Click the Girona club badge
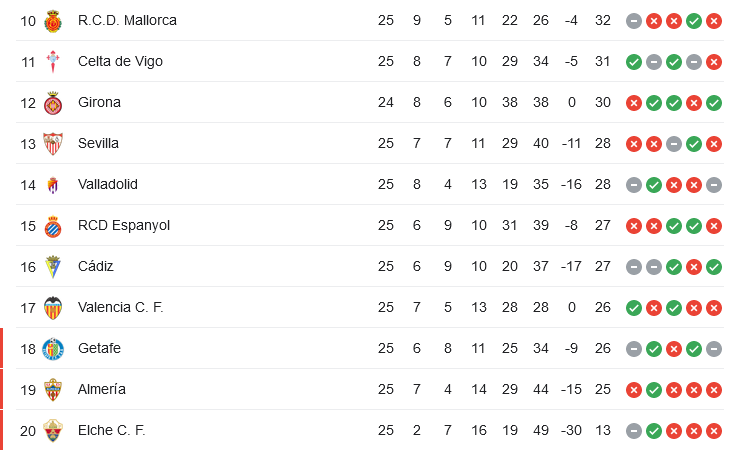Screen dimensions: 743x450 point(53,103)
